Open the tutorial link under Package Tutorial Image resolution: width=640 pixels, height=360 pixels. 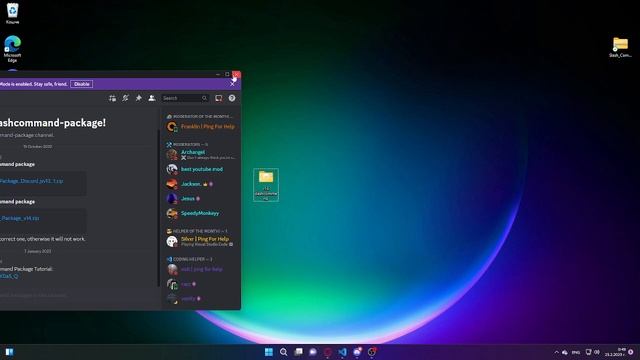tap(9, 276)
